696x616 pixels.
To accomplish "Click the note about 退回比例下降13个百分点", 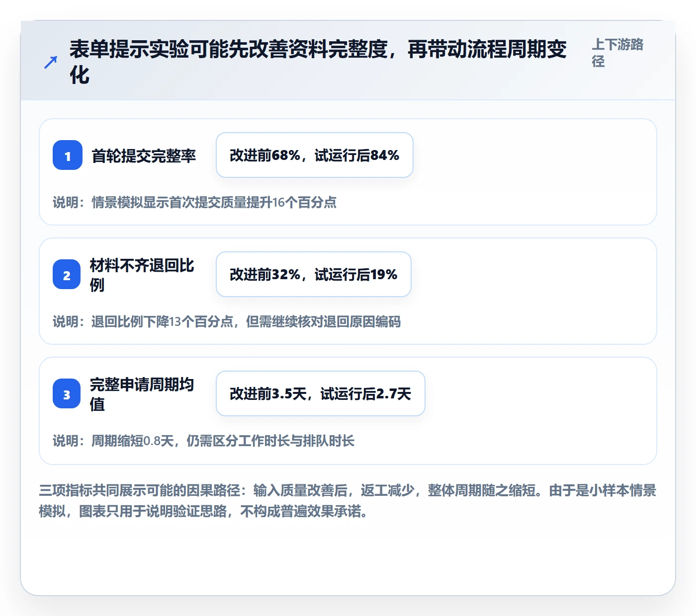I will [x=227, y=321].
